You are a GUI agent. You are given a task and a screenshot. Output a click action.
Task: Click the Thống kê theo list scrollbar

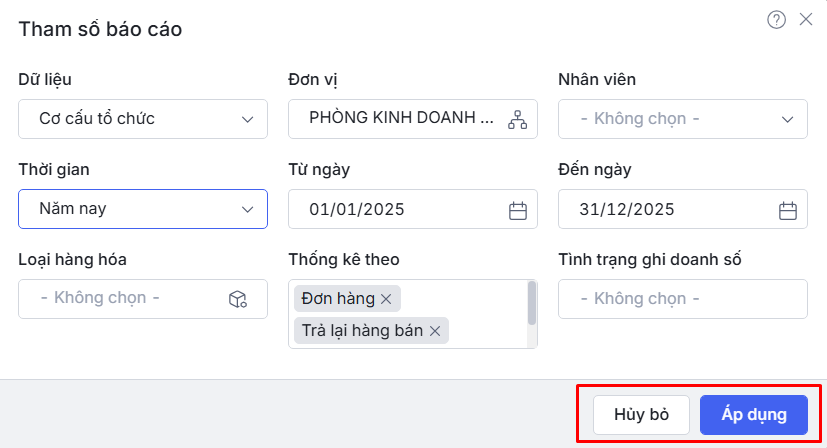[x=532, y=303]
